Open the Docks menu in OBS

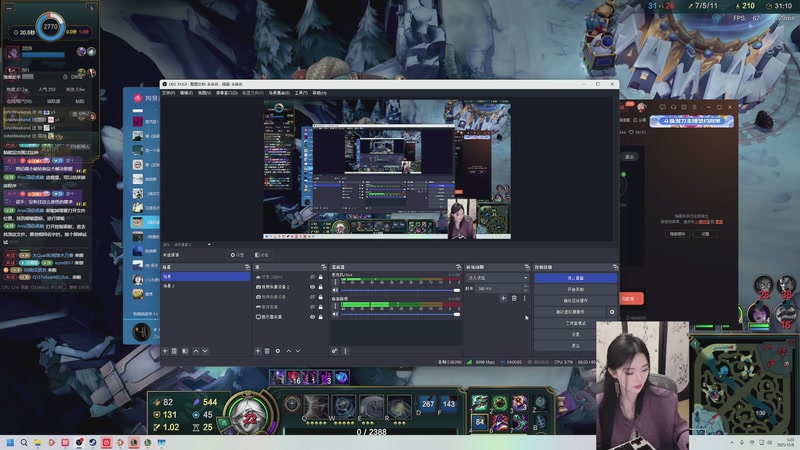point(227,93)
